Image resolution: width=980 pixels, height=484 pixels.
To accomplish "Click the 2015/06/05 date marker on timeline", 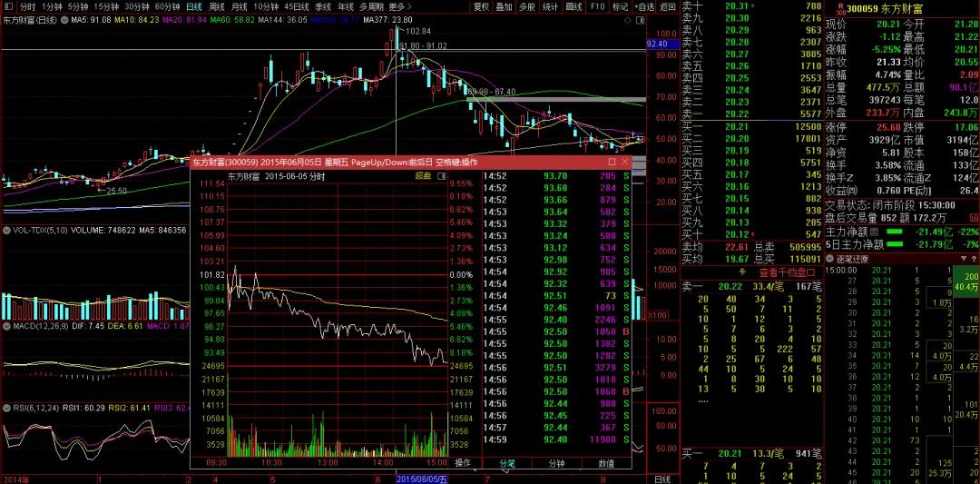I will tap(422, 479).
